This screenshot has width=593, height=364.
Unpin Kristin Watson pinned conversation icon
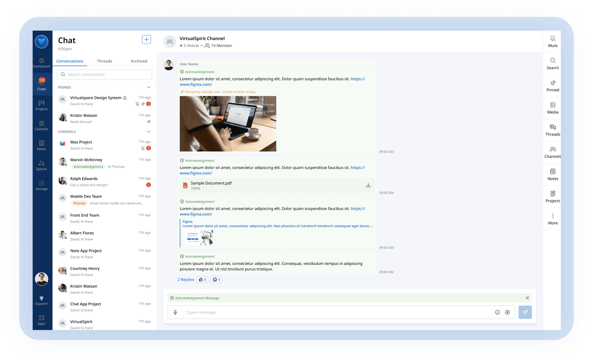pyautogui.click(x=149, y=122)
